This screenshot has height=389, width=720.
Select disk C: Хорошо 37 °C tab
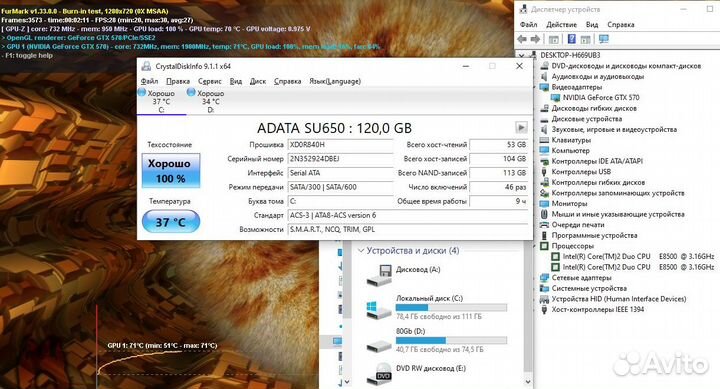(x=161, y=101)
